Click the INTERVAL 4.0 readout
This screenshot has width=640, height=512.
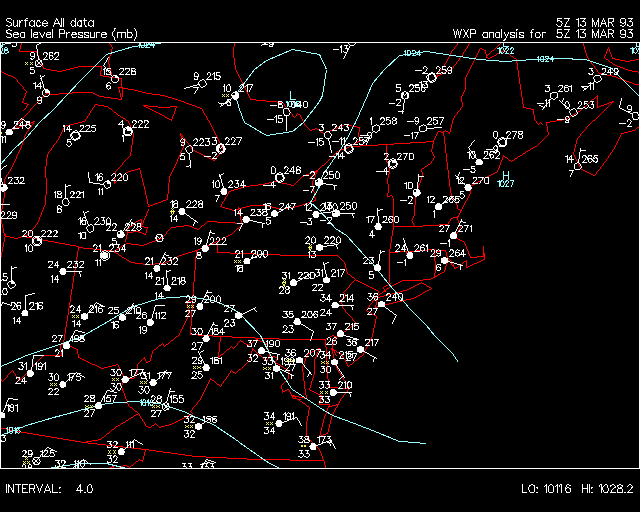50,489
